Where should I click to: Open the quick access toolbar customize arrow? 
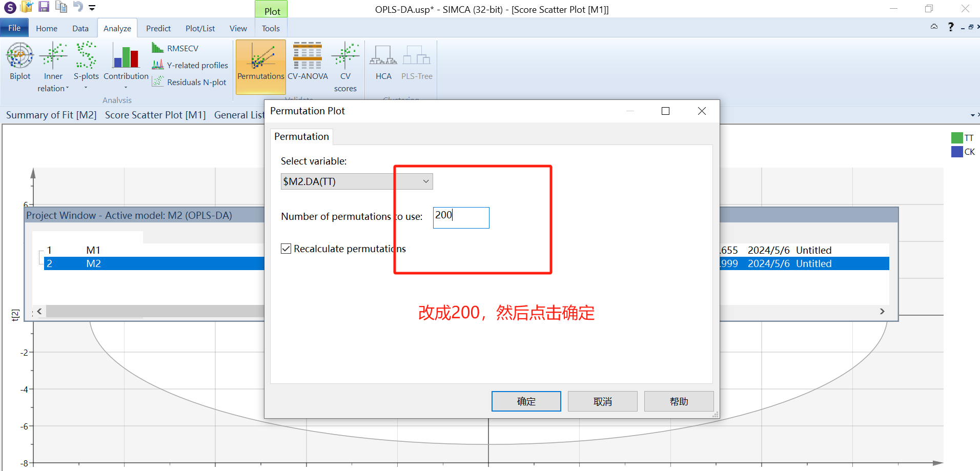coord(92,8)
